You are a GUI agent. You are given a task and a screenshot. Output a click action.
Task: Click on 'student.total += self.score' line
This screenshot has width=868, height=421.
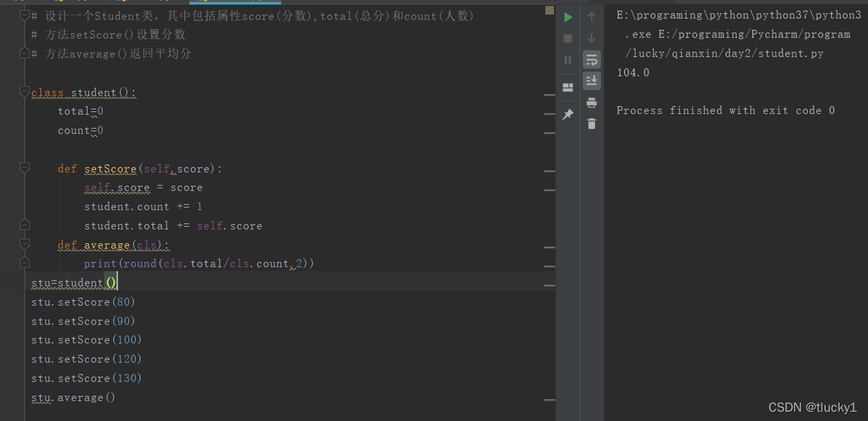pyautogui.click(x=173, y=226)
